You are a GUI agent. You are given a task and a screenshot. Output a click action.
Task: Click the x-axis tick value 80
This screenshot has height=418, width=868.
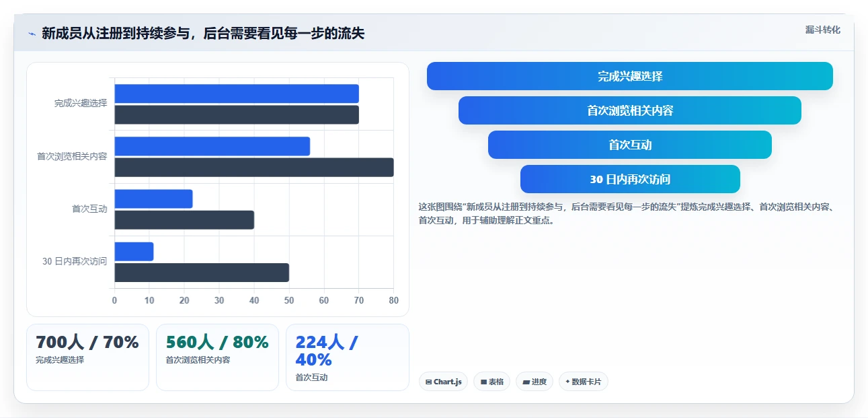393,300
